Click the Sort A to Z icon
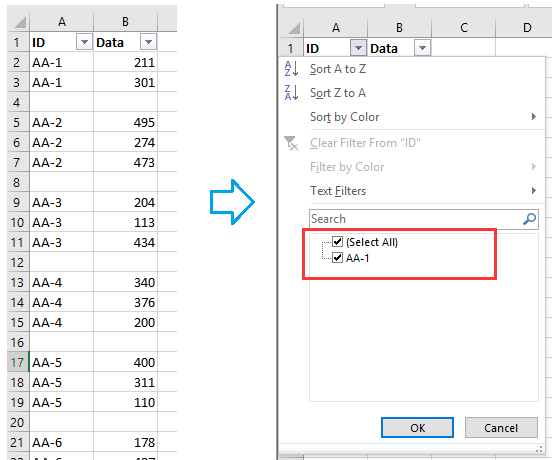Screen dimensions: 554x460 (291, 69)
